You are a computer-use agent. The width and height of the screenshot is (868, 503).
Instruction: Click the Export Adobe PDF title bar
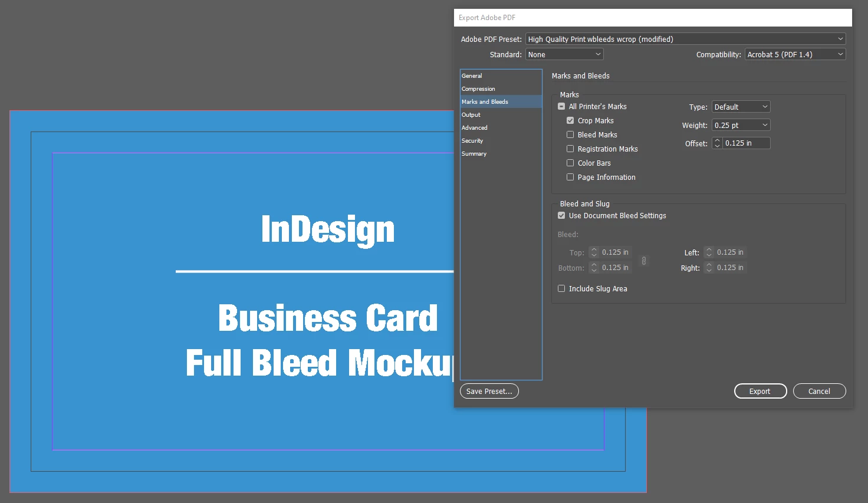tap(653, 18)
